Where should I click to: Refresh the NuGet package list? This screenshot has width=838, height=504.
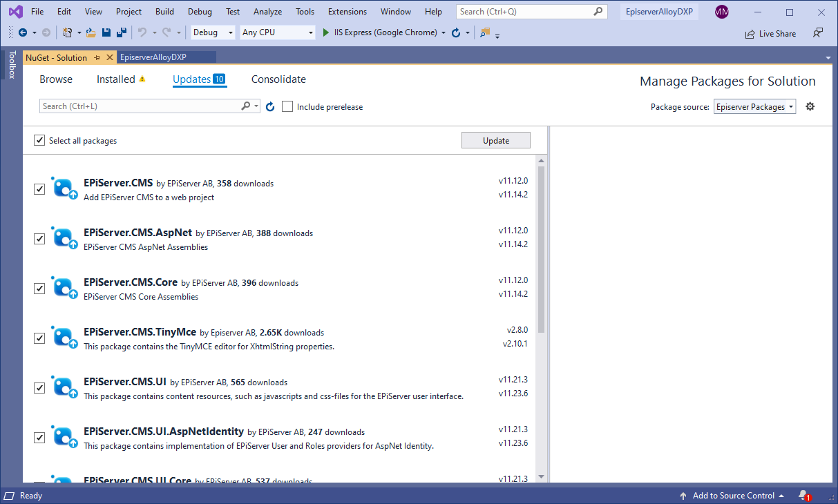coord(270,106)
